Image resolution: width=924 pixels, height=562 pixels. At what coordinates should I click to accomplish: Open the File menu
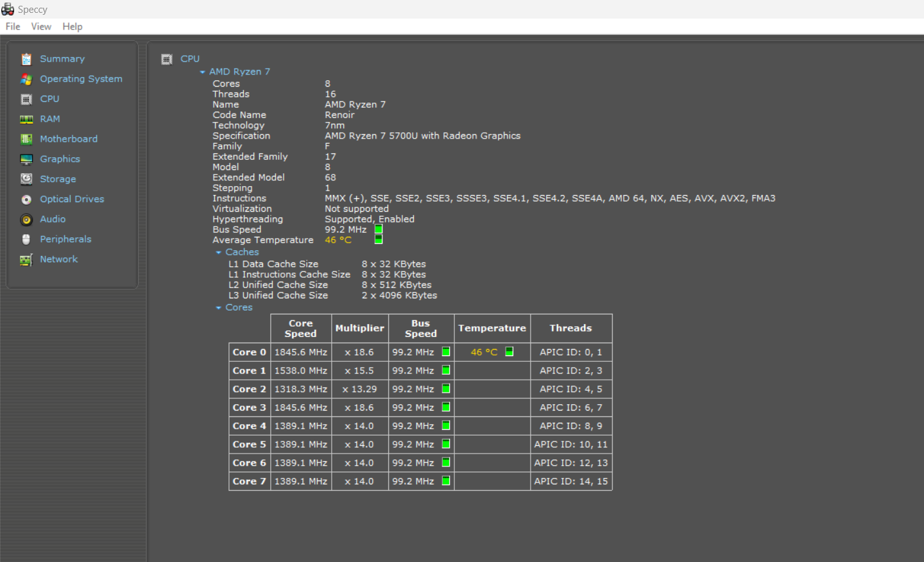tap(13, 26)
